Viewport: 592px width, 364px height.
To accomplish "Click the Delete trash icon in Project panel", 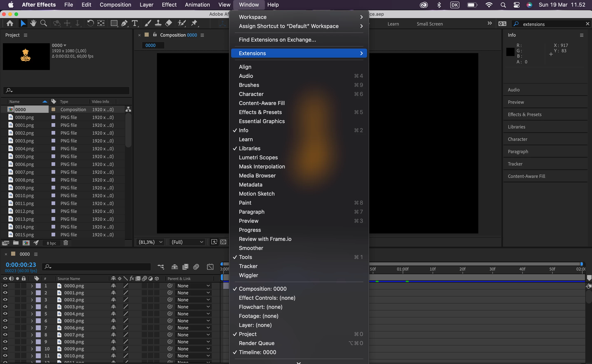I will (66, 243).
